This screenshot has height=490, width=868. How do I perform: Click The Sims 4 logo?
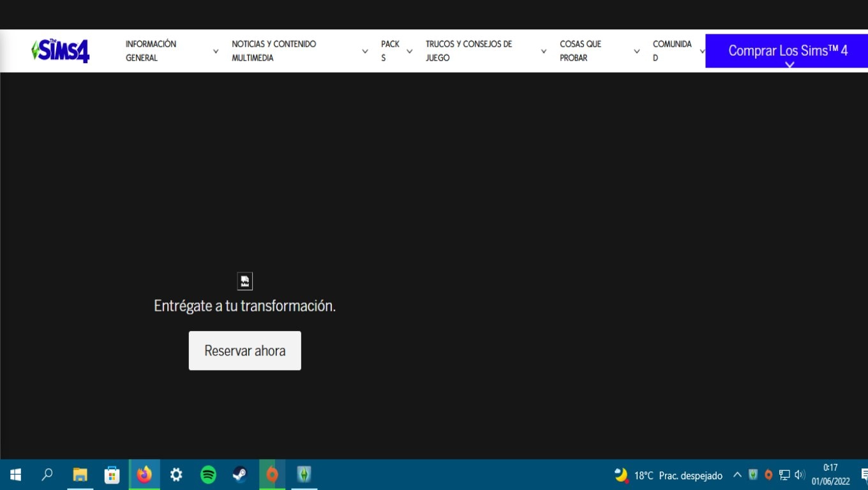point(61,50)
